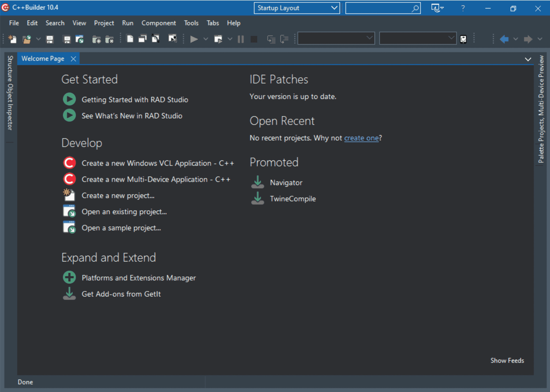Select the Run Without Debugging icon
Screen dimensions: 550x392
pos(218,39)
